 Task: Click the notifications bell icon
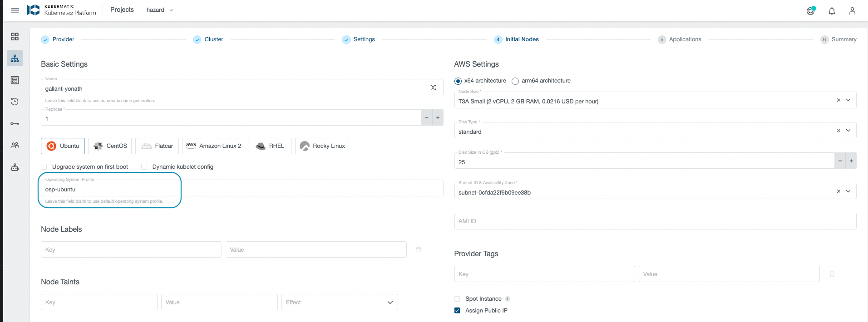point(832,11)
